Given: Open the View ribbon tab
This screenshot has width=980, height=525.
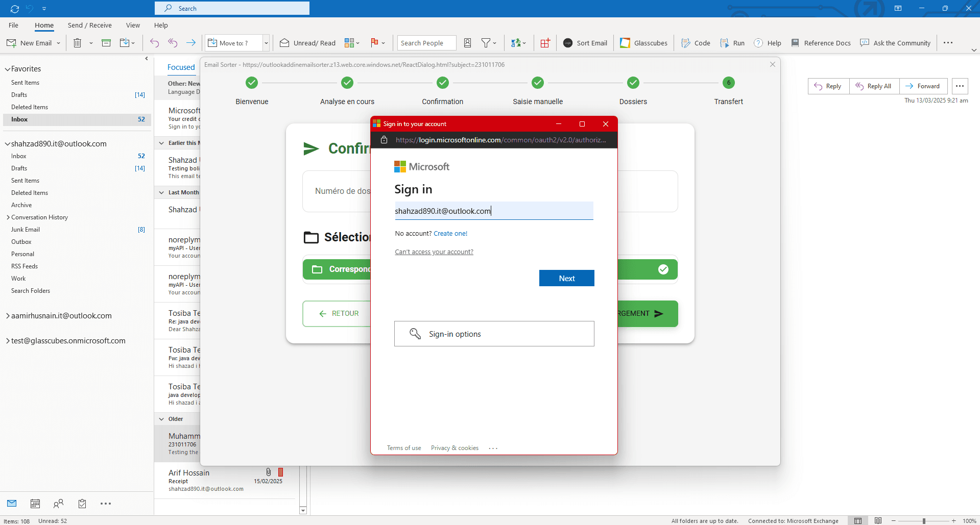Looking at the screenshot, I should (133, 25).
